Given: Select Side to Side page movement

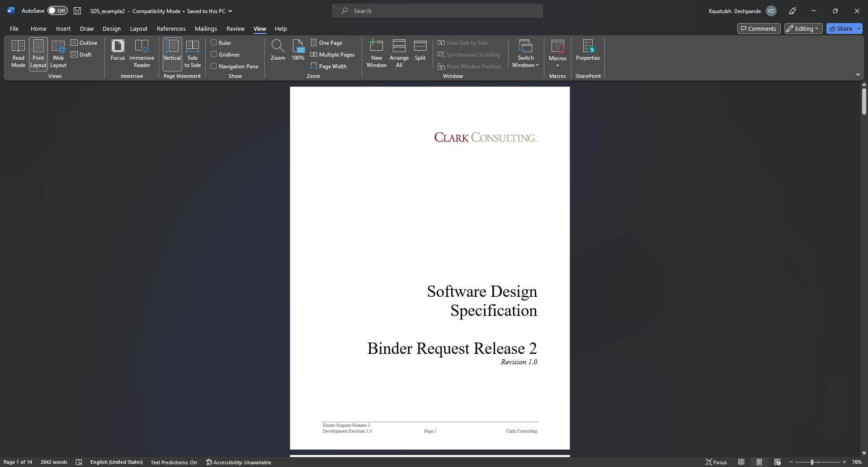Looking at the screenshot, I should [193, 54].
